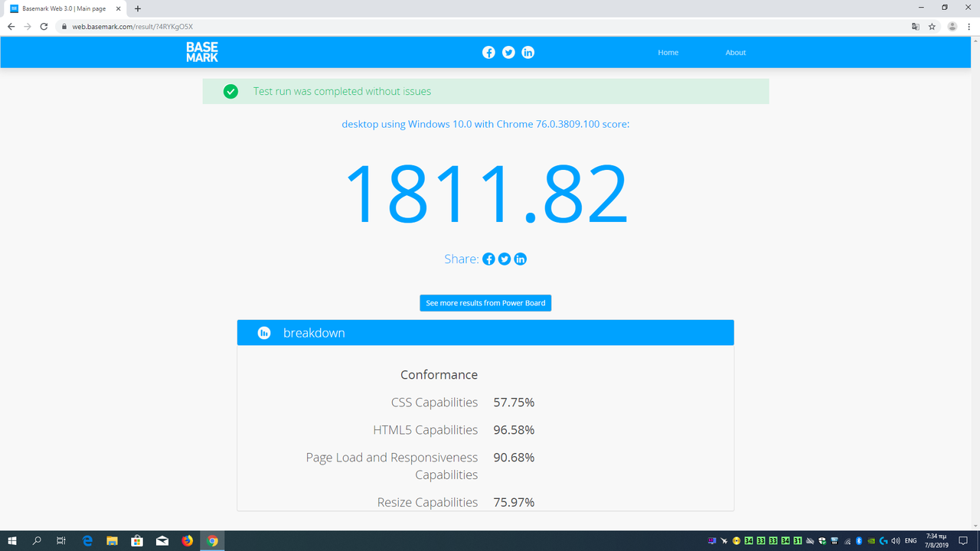Share the score via LinkedIn icon beside Share
The image size is (980, 551).
521,259
